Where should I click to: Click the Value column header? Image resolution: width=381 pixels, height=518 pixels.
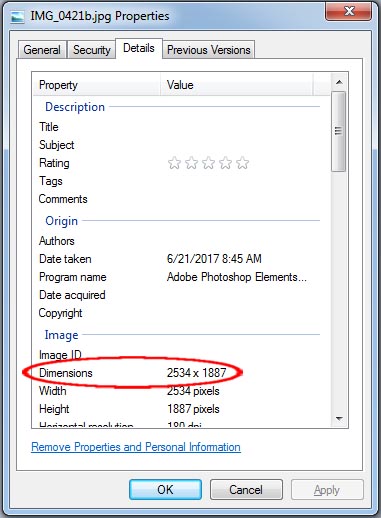point(237,85)
